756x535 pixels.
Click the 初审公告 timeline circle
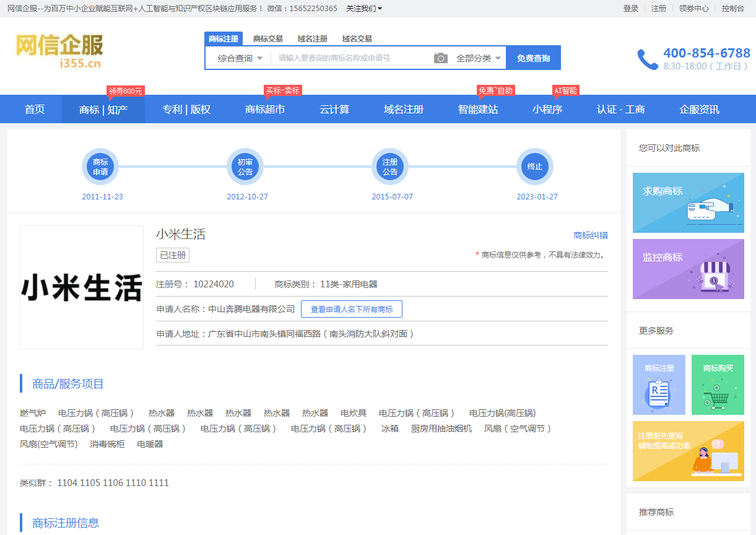point(245,167)
